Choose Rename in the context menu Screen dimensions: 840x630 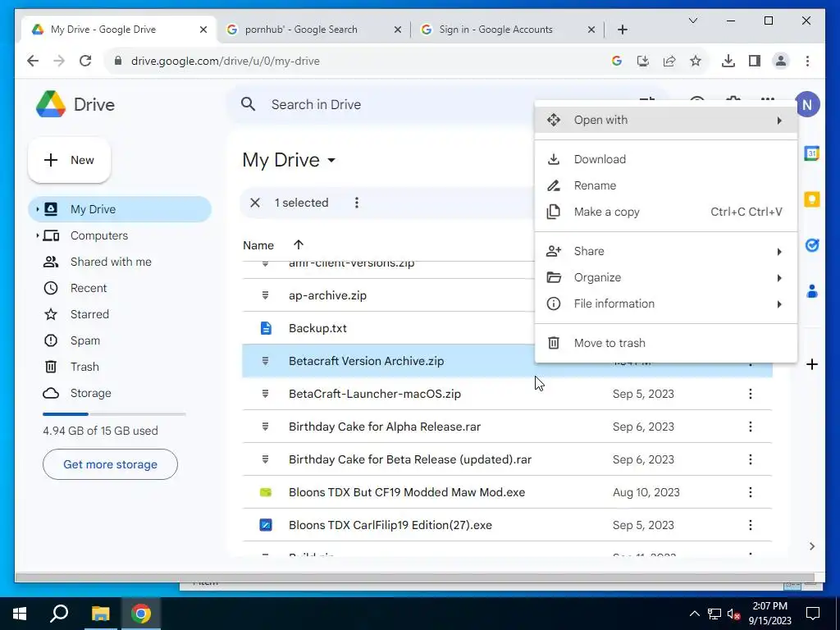pyautogui.click(x=666, y=185)
